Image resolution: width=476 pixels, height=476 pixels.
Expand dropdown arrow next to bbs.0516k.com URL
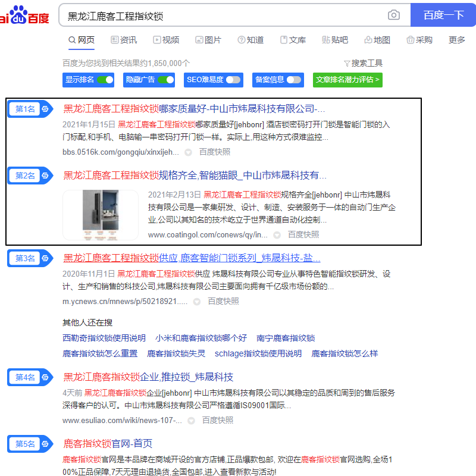(x=188, y=152)
